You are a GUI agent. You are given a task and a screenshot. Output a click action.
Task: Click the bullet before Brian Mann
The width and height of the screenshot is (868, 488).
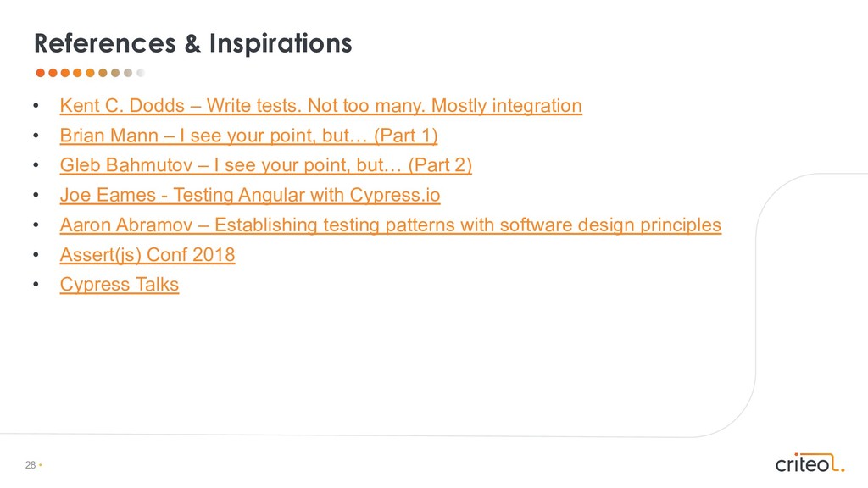(x=36, y=137)
